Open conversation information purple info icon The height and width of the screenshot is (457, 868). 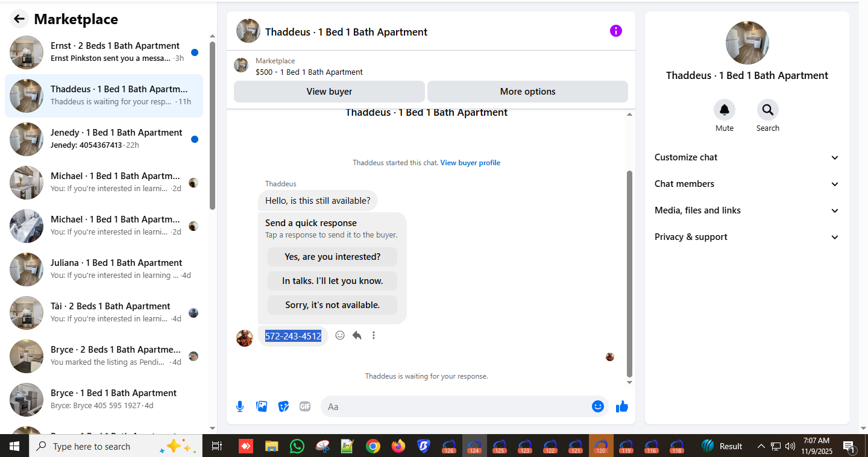[x=615, y=31]
